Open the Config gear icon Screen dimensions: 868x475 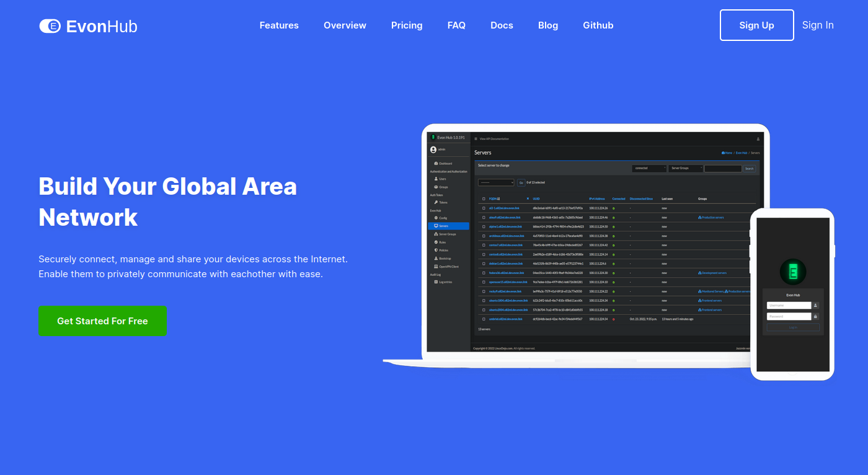(x=436, y=218)
